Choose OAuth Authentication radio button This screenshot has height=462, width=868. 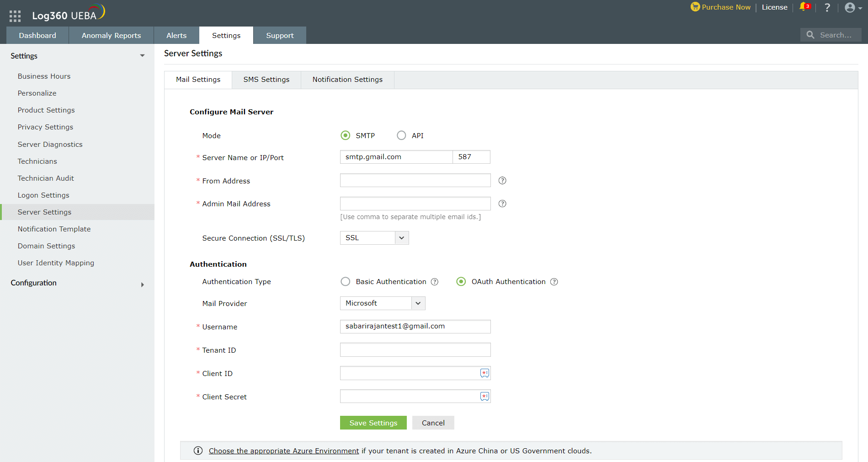pyautogui.click(x=461, y=282)
